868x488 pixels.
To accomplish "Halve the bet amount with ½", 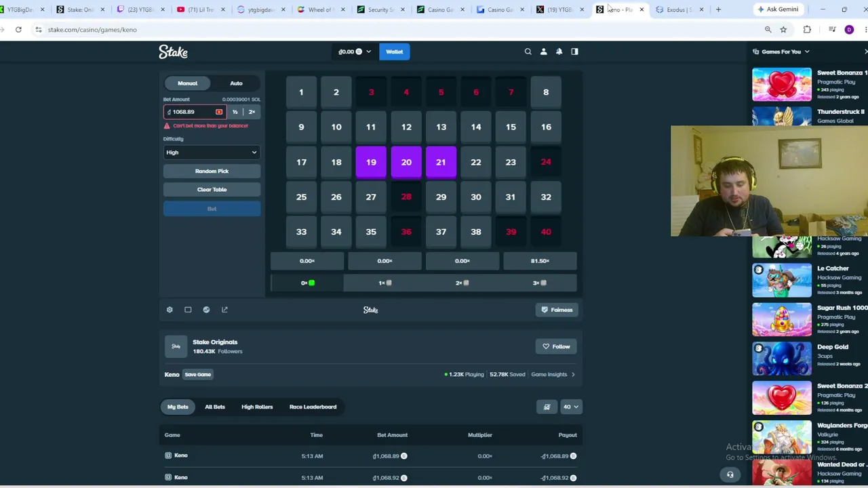I will (235, 112).
